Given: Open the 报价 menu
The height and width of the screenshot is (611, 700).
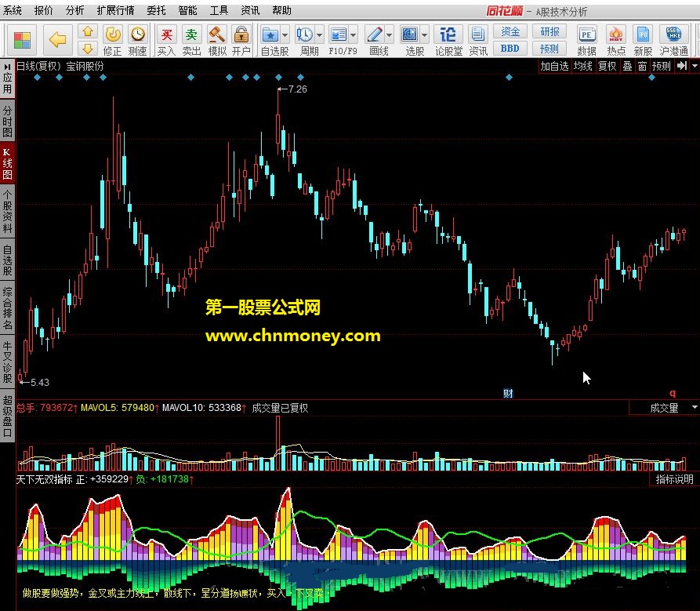Looking at the screenshot, I should click(x=43, y=10).
